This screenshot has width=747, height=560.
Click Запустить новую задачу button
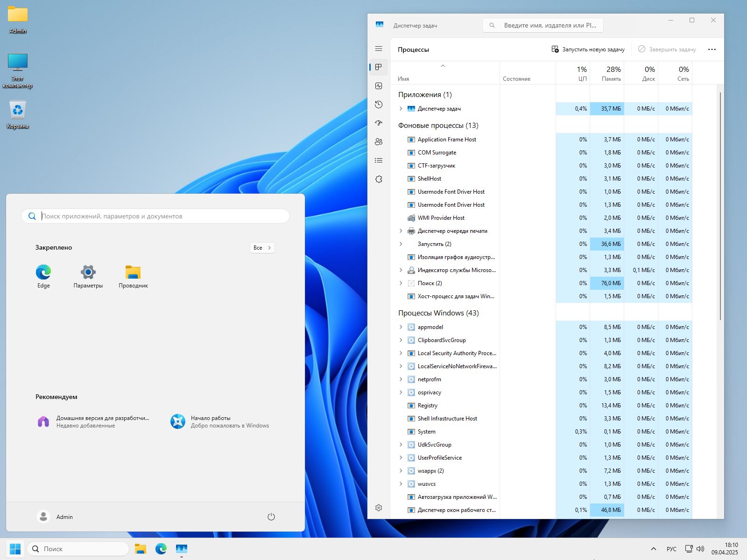point(588,49)
